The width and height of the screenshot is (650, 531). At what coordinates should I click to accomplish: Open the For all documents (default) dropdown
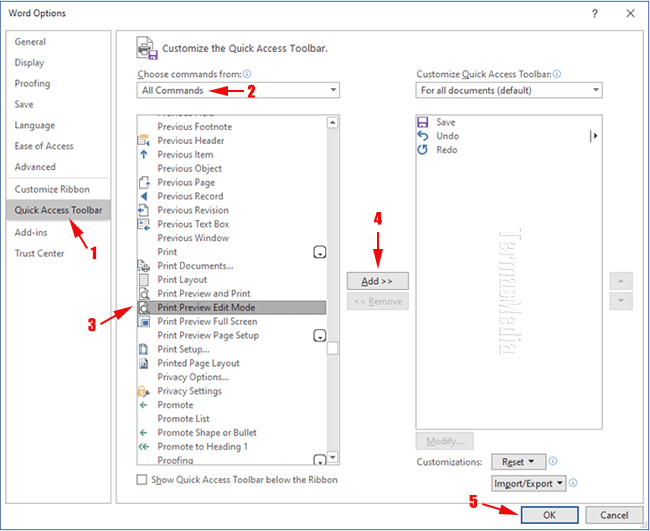(509, 90)
